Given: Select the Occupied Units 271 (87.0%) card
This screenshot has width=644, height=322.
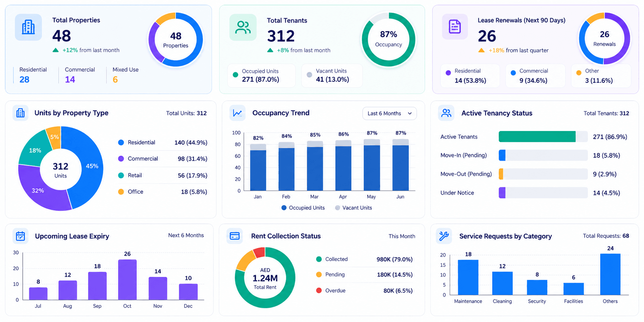Looking at the screenshot, I should click(261, 76).
